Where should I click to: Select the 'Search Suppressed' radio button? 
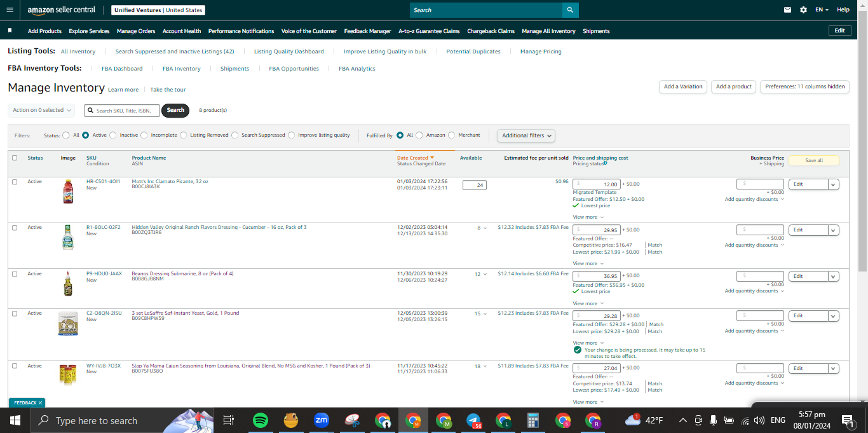(235, 135)
